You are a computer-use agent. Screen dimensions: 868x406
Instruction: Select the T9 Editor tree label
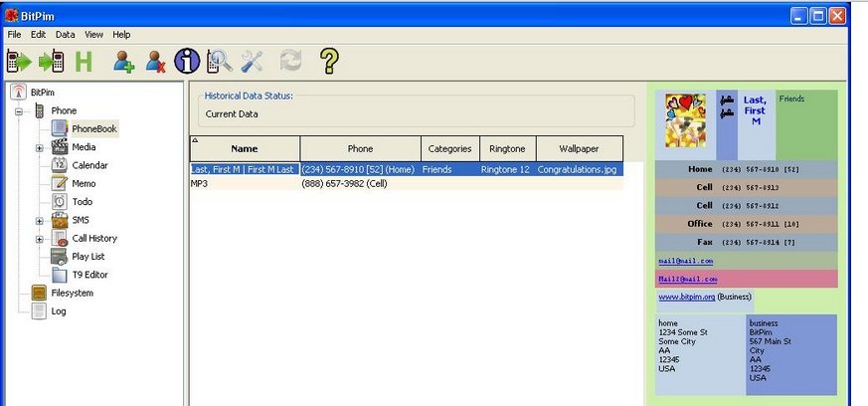(x=89, y=275)
